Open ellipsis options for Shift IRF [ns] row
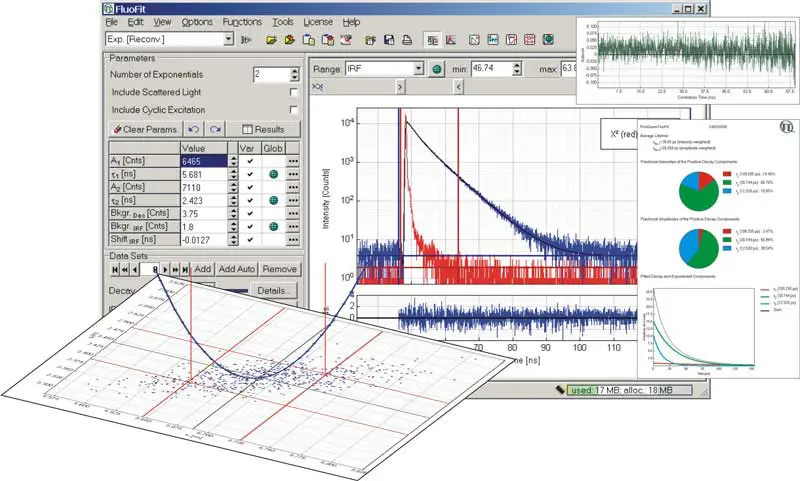 tap(293, 239)
